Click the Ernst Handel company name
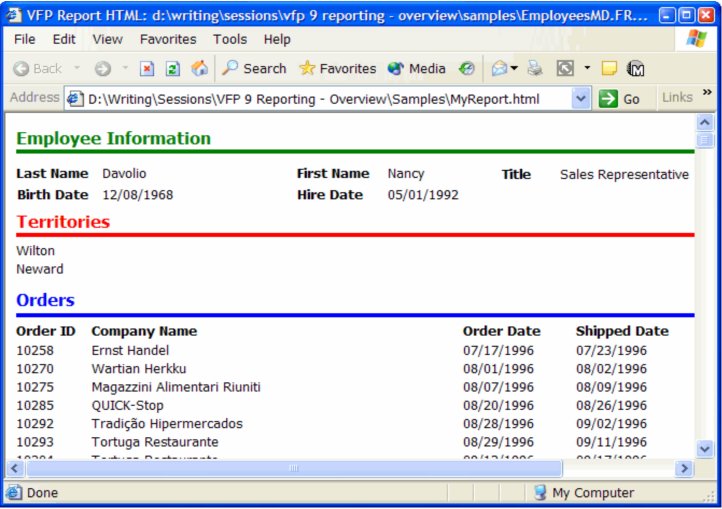 [x=130, y=351]
